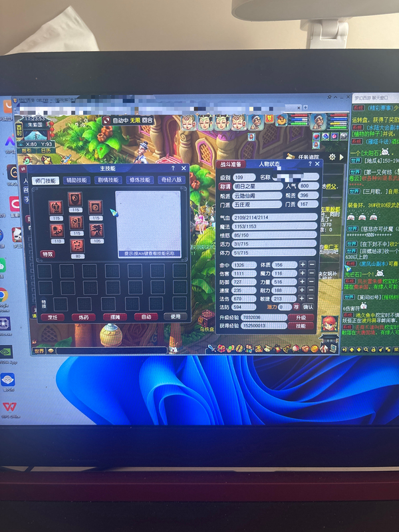
Task: Select the skill icon labeled 80
Action: [77, 245]
